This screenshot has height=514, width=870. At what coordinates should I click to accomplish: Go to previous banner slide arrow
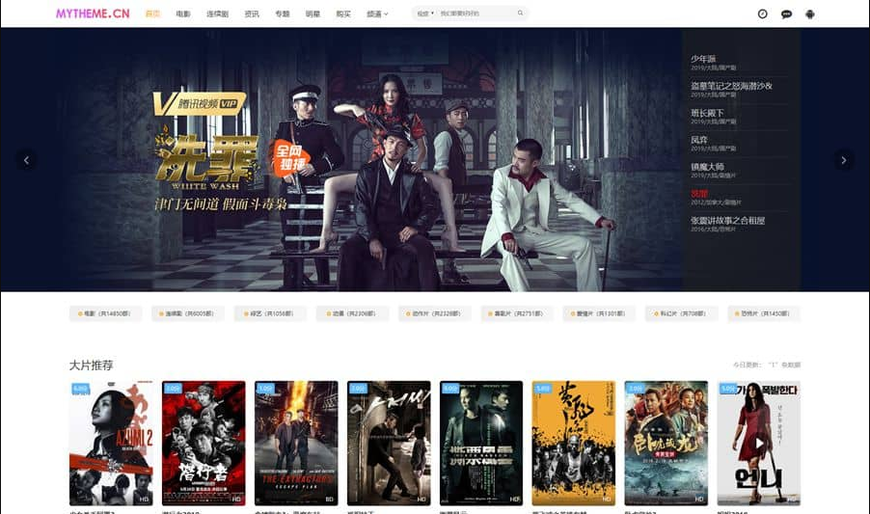click(x=27, y=159)
